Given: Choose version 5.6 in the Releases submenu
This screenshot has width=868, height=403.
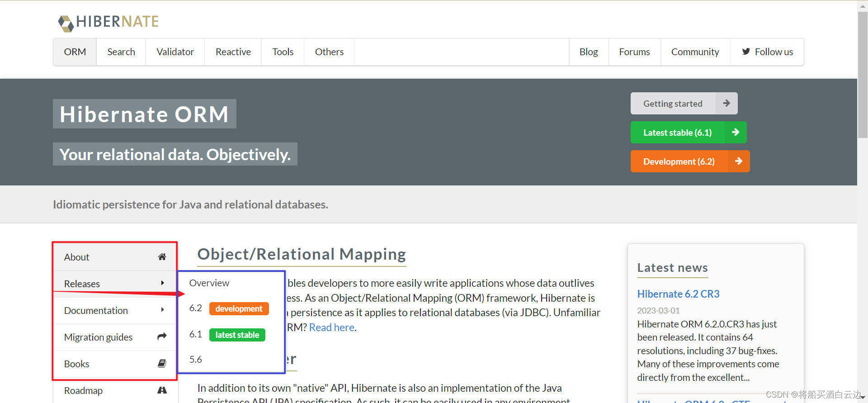Looking at the screenshot, I should click(x=196, y=360).
